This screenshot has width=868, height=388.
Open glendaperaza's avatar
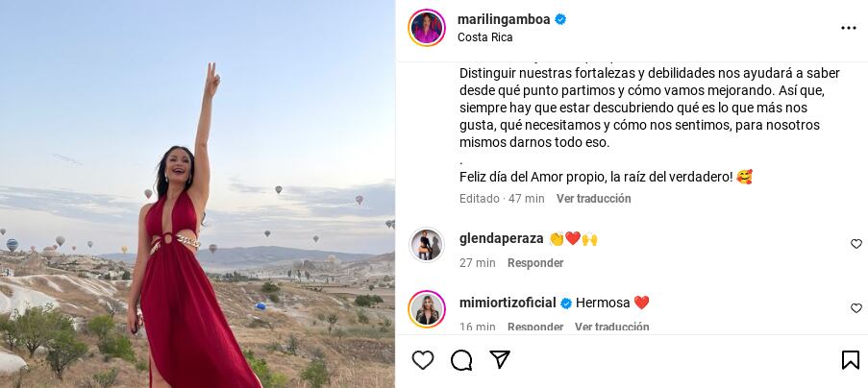click(x=427, y=245)
